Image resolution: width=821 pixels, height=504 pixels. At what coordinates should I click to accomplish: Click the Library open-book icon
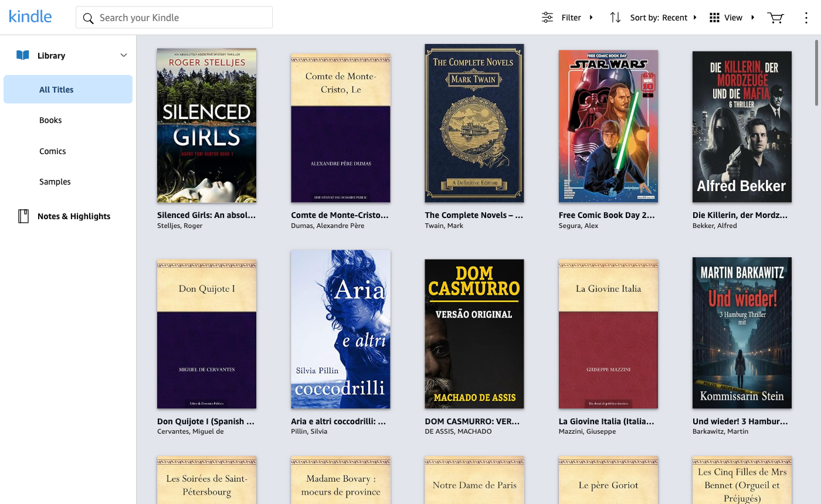click(x=23, y=55)
